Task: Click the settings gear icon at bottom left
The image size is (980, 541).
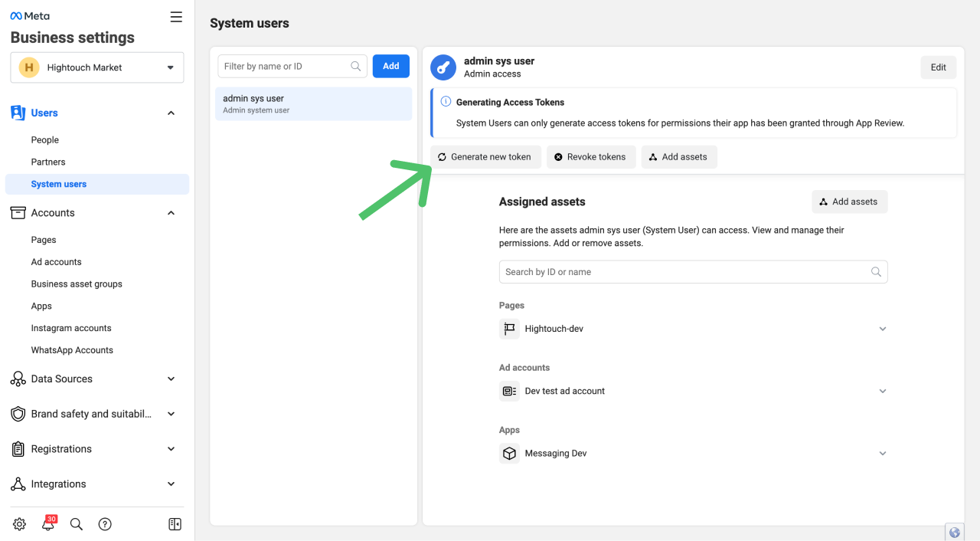Action: coord(18,523)
